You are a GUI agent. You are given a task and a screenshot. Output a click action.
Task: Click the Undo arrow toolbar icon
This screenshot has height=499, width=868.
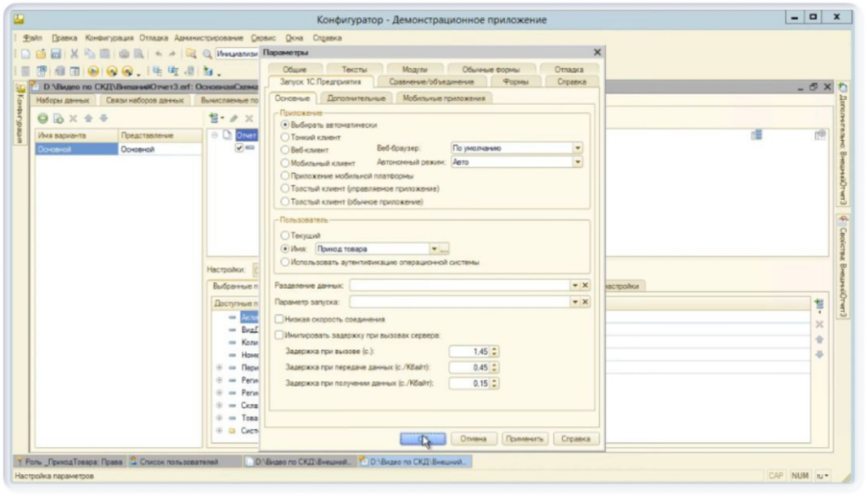pyautogui.click(x=157, y=53)
